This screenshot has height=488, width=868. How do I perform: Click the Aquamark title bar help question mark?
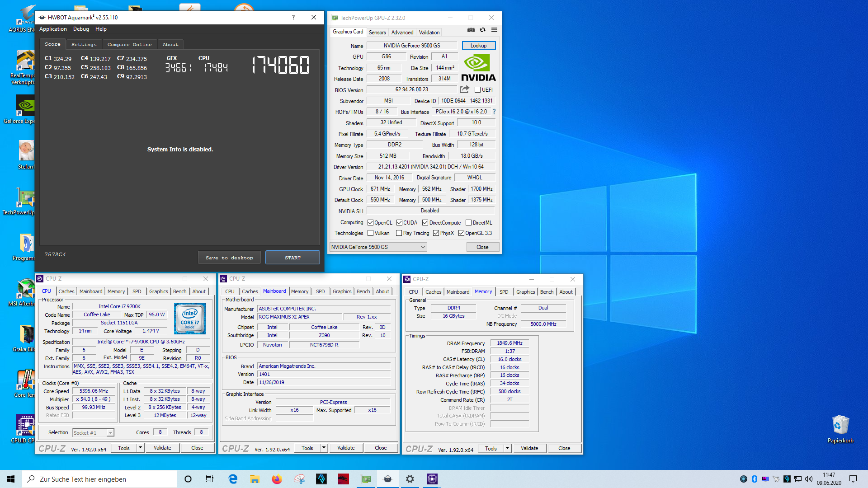293,17
